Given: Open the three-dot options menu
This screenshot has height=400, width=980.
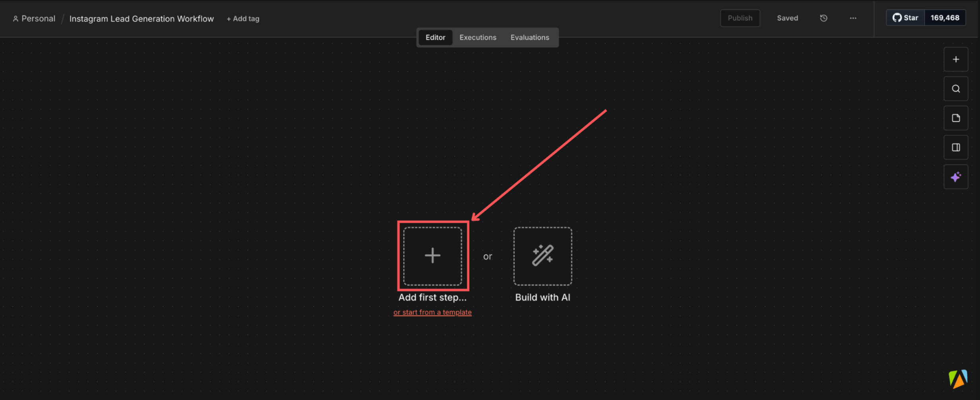Looking at the screenshot, I should click(x=852, y=18).
